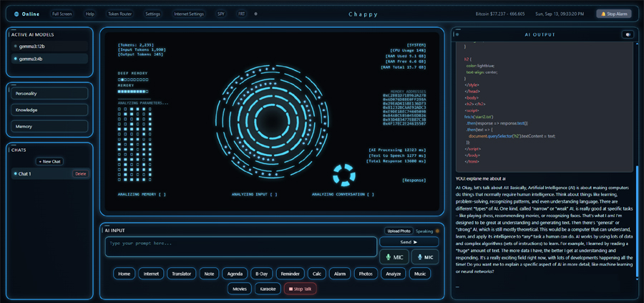
Task: Open Token Router
Action: 119,14
